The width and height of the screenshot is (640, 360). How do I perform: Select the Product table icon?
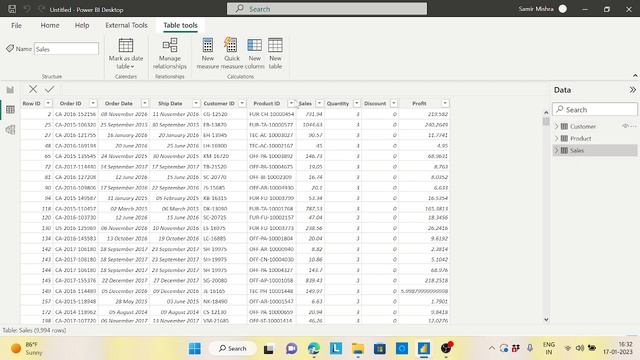pyautogui.click(x=564, y=138)
